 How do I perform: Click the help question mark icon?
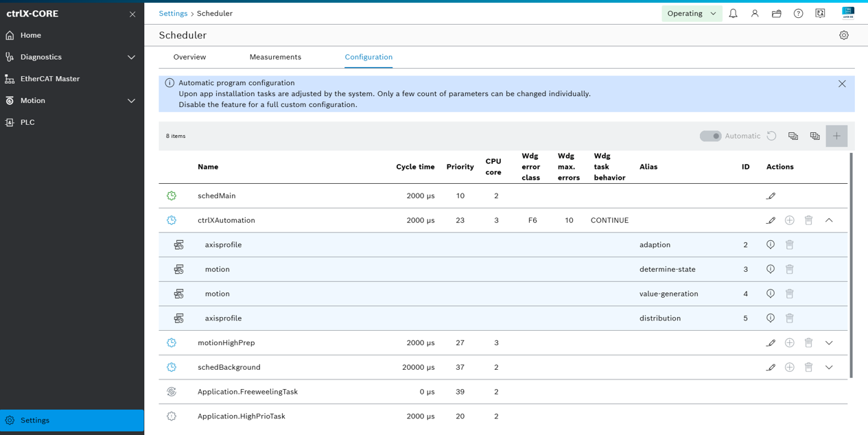click(798, 14)
